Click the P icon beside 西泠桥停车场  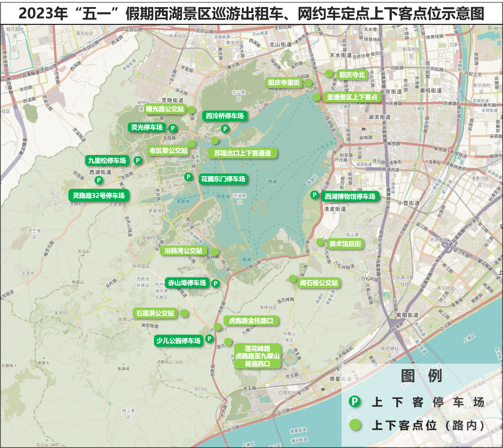[224, 129]
